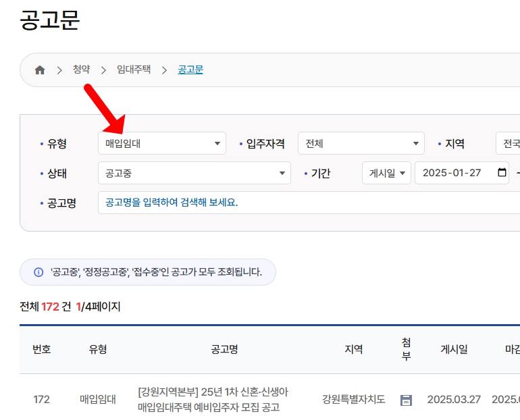
Task: Click the 유형 column header in table
Action: pos(97,349)
